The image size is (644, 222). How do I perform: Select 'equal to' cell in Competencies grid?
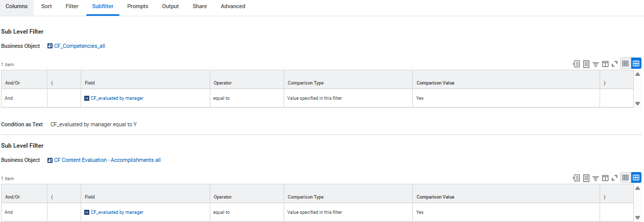[x=246, y=98]
